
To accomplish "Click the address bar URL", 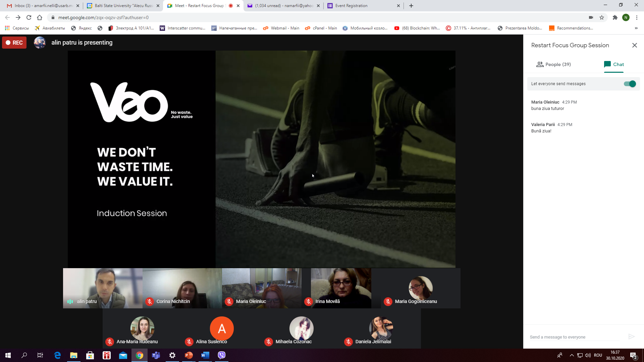I will pos(103,17).
